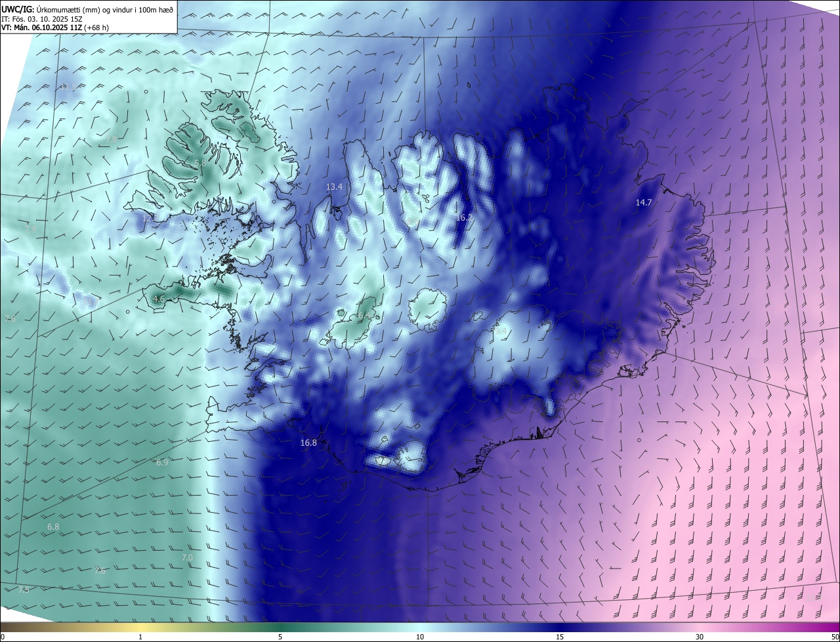840x642 pixels.
Task: Click the 14.7 value label in the east
Action: [644, 203]
